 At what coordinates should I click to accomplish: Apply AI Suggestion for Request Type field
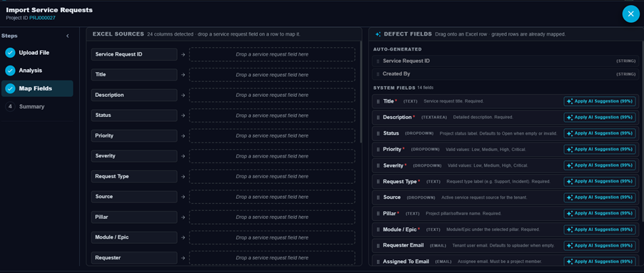click(x=600, y=181)
